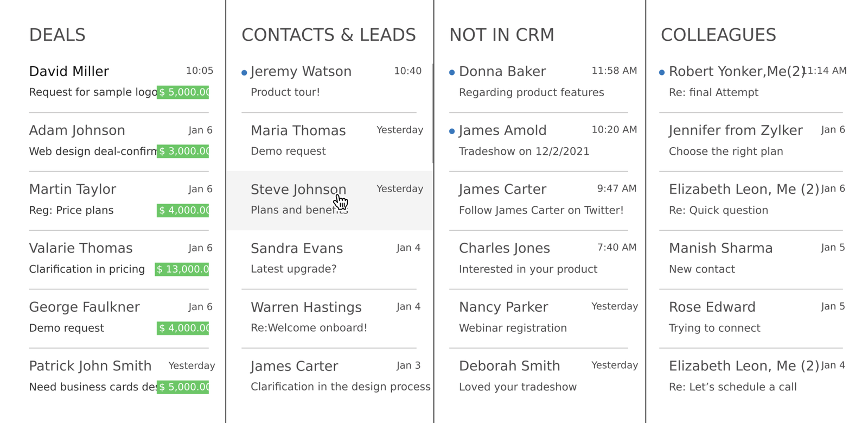868x423 pixels.
Task: Select the CONTACTS & LEADS column heading
Action: click(329, 35)
